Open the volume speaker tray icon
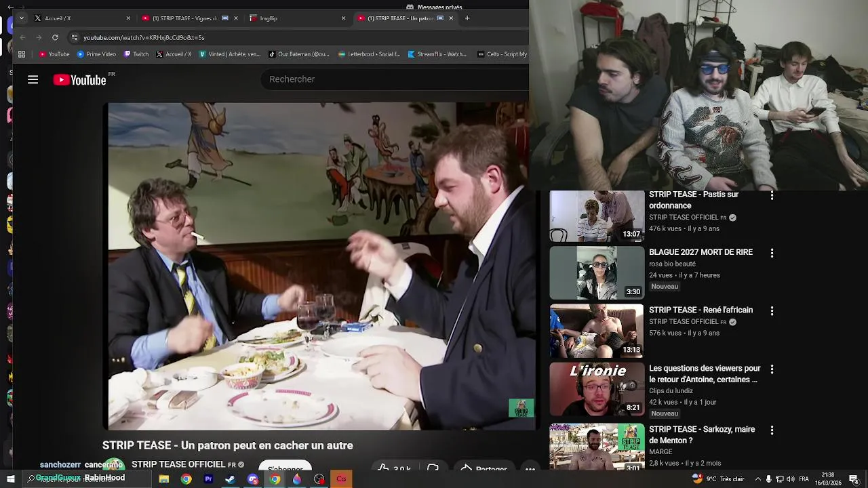The image size is (868, 488). pyautogui.click(x=791, y=479)
